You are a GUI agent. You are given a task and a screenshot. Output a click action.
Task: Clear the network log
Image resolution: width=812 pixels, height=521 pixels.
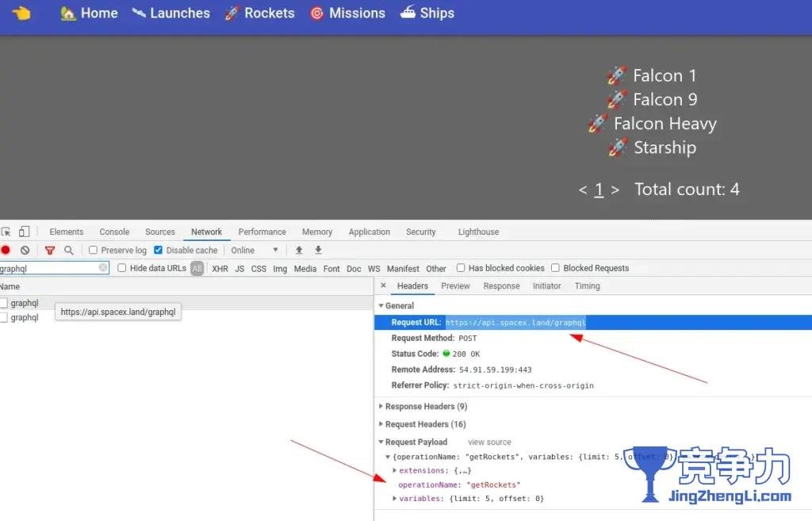click(x=25, y=250)
